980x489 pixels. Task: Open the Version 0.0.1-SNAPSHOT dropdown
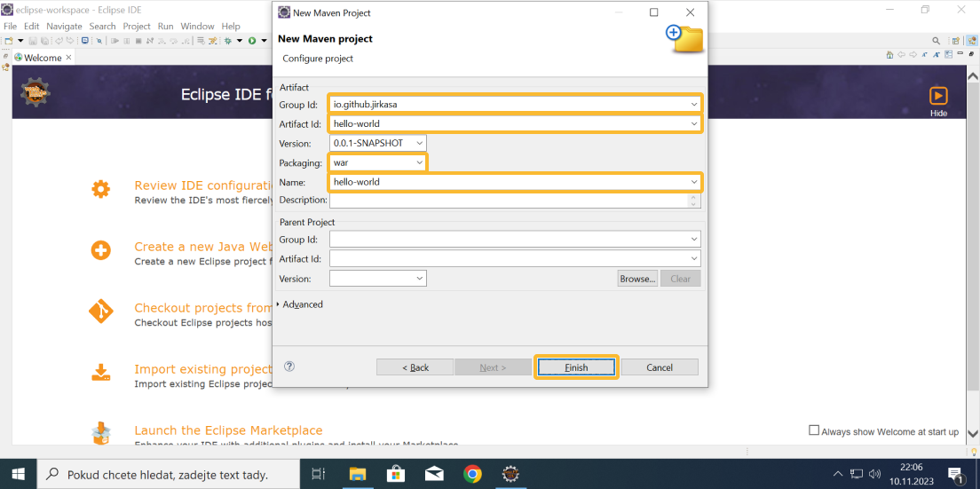tap(420, 143)
